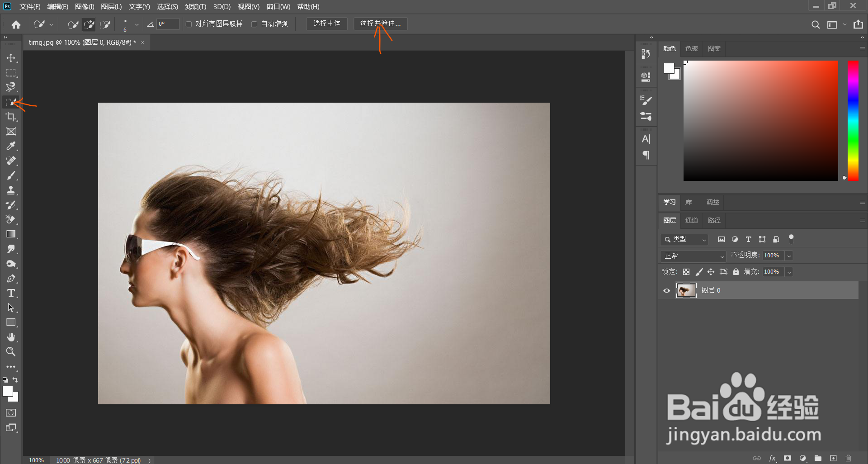Viewport: 868px width, 464px height.
Task: Select the Crop tool
Action: [x=11, y=117]
